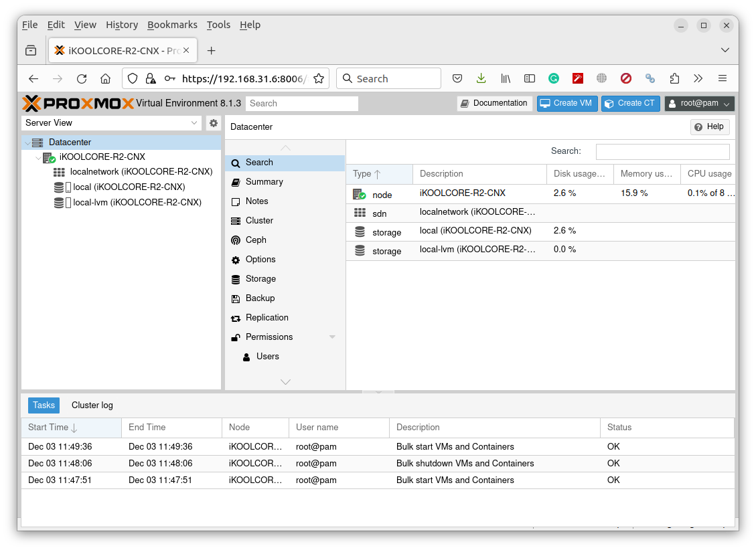Open the Firefox History menu

pos(121,25)
